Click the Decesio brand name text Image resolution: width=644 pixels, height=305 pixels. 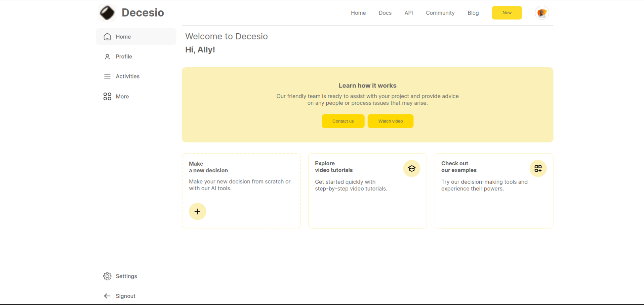[143, 13]
